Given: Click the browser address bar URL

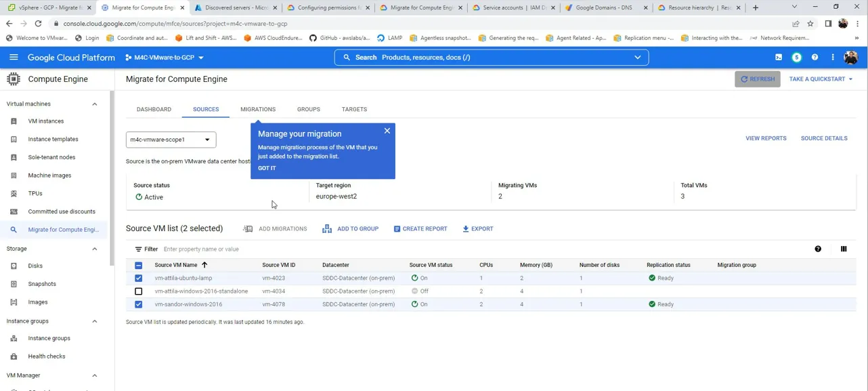Looking at the screenshot, I should coord(175,24).
